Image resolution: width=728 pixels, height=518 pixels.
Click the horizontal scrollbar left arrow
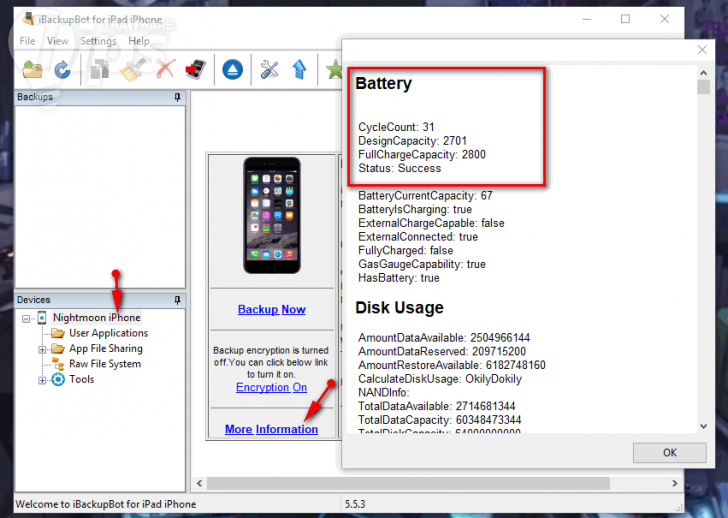click(199, 483)
